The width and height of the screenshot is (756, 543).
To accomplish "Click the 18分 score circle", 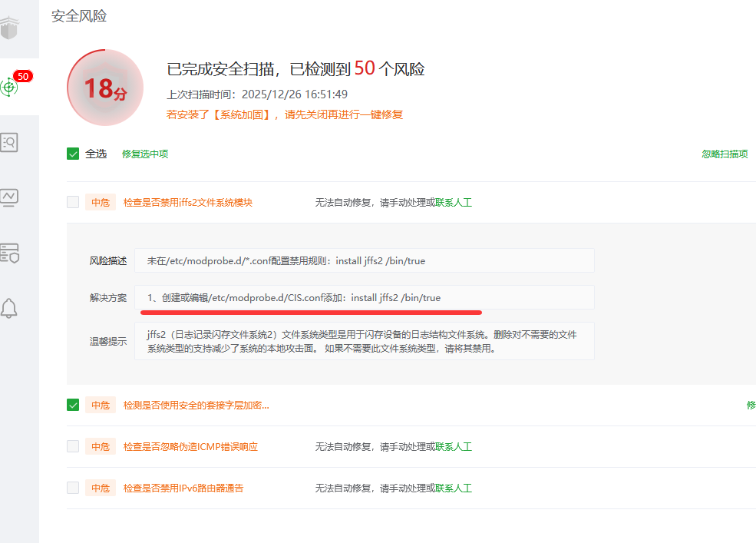I will point(105,88).
